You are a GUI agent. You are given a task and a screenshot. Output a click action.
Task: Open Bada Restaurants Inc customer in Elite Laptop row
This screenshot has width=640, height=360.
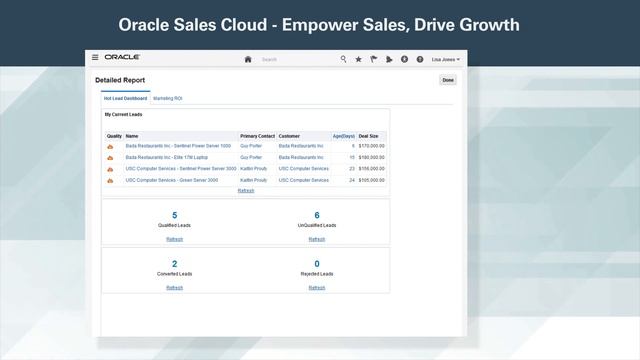[301, 157]
